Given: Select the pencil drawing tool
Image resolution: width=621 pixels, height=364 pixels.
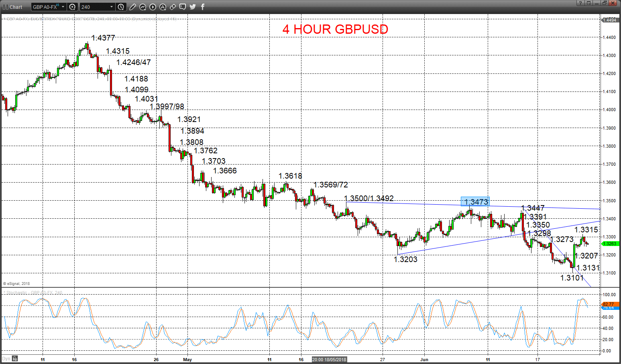Looking at the screenshot, I should pyautogui.click(x=133, y=7).
